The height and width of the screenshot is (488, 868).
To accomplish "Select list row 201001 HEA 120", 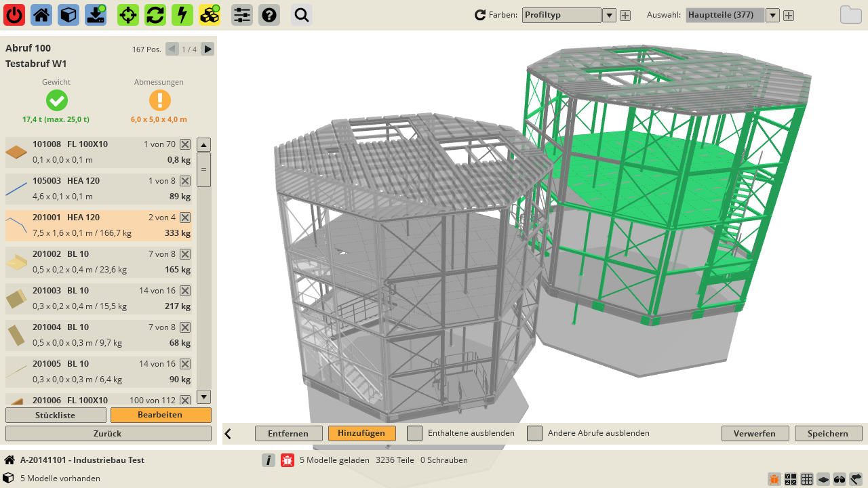I will [x=99, y=226].
